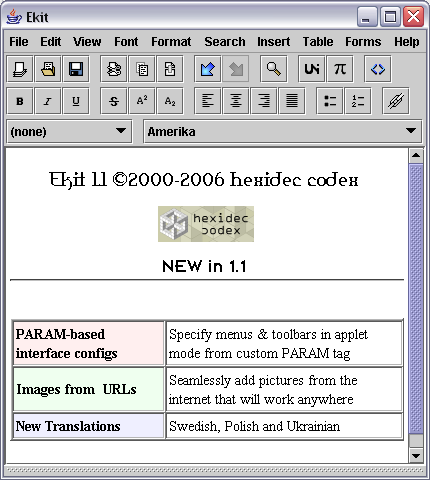Screen dimensions: 430x480
Task: Click the Save floppy disk icon
Action: click(76, 69)
